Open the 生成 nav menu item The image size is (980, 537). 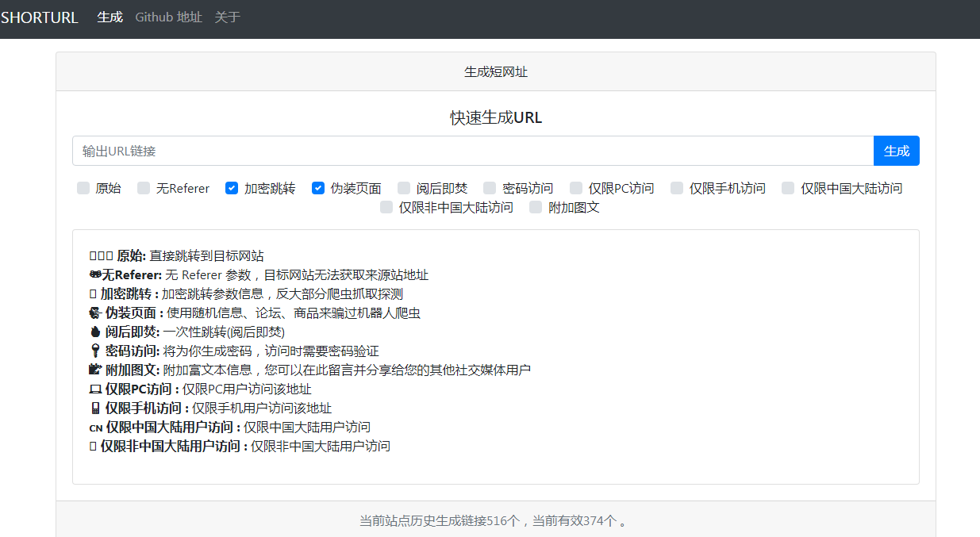110,17
